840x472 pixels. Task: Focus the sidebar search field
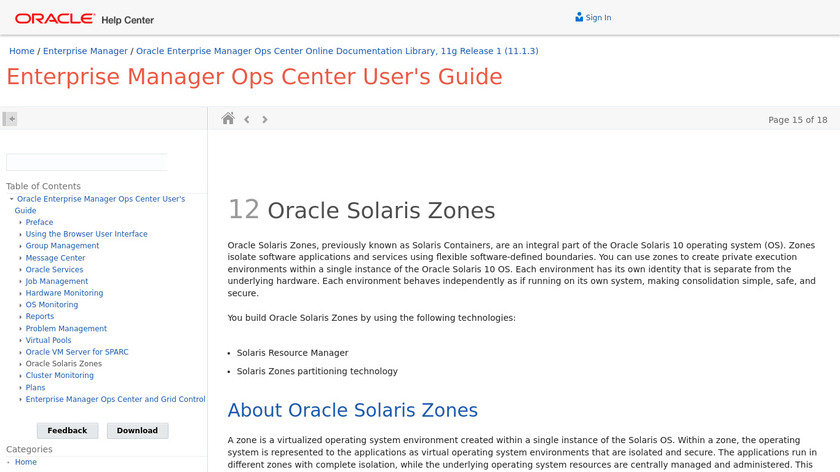tap(86, 162)
